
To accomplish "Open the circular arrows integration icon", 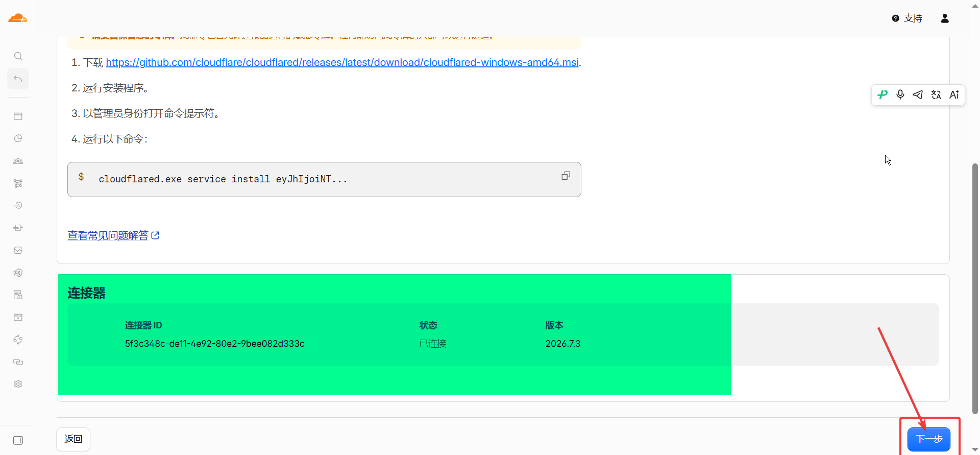I will point(18,340).
